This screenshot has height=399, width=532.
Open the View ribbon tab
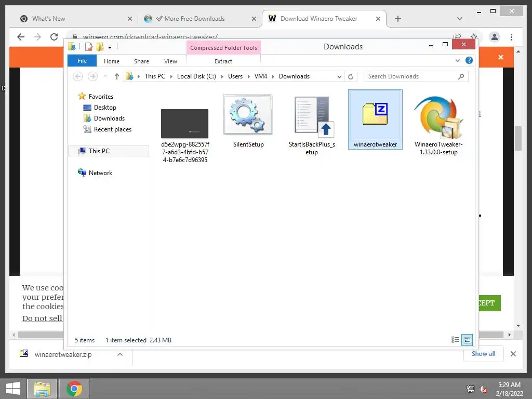[x=170, y=61]
